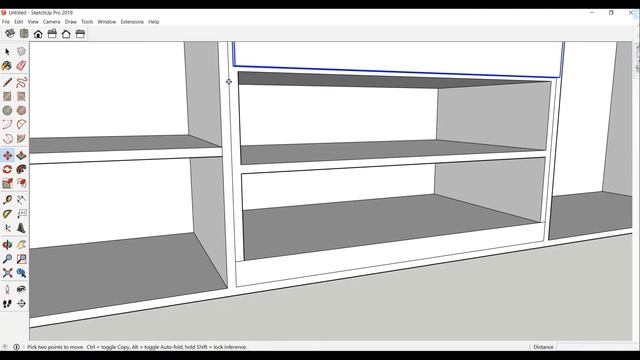
Task: Choose the Make Component tool
Action: click(21, 52)
